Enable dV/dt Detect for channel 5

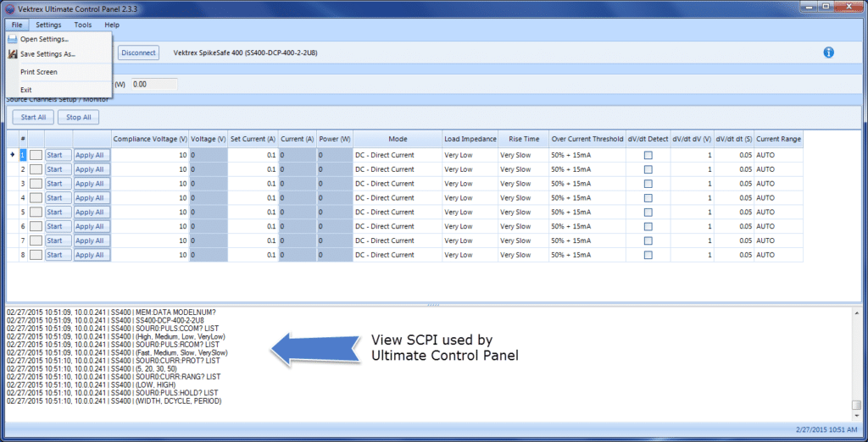(648, 212)
